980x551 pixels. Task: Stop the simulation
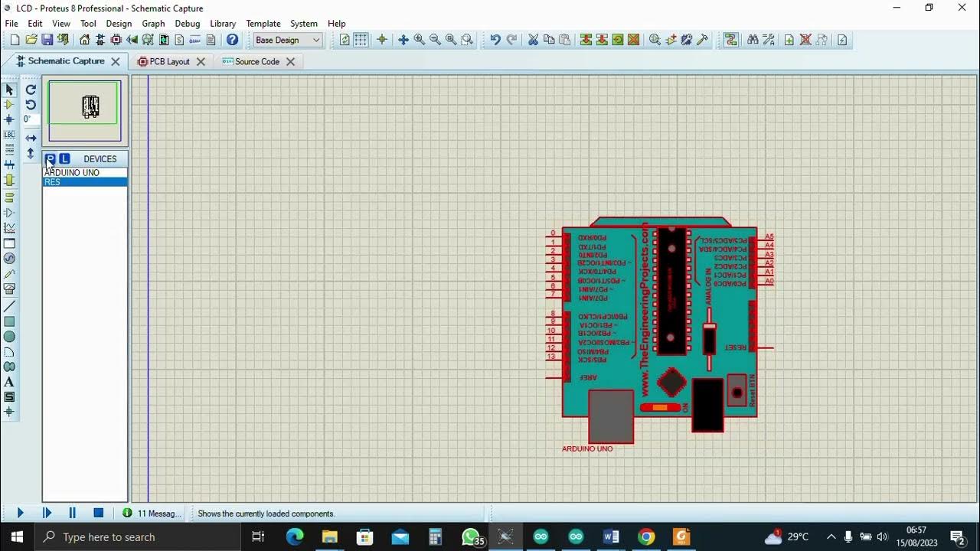click(99, 514)
